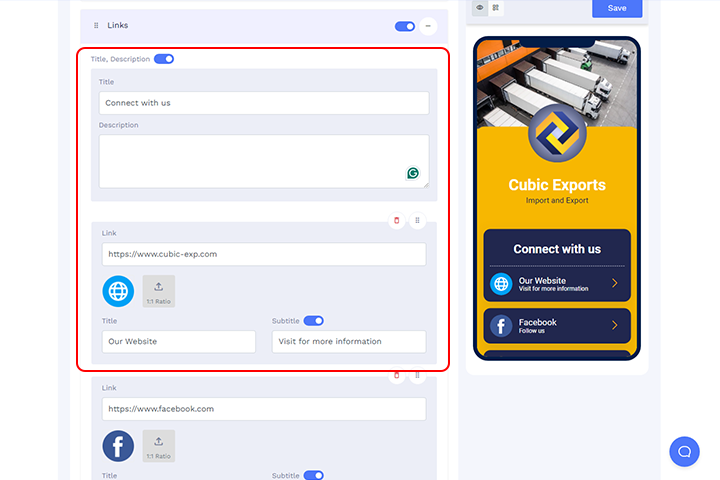Click the Visit for more information field
Viewport: 720px width, 480px height.
pos(349,342)
